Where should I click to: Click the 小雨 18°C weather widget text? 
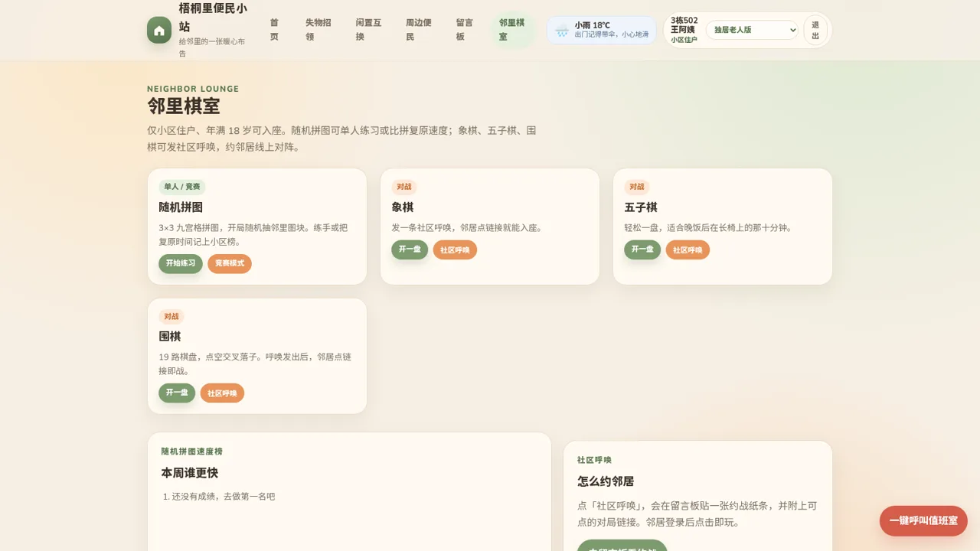point(593,25)
